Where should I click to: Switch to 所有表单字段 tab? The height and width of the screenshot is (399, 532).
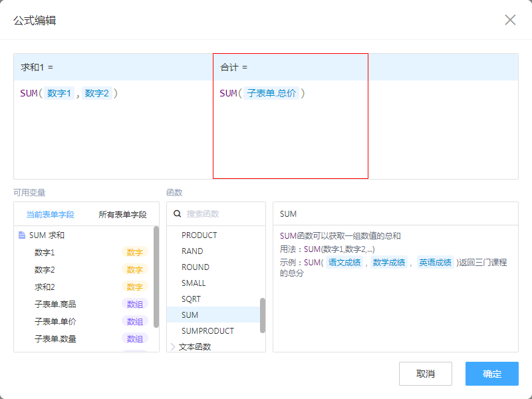tap(122, 215)
